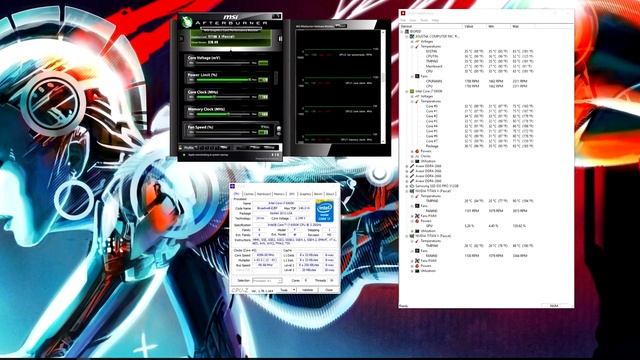Open the Help menu in HWMonitor
This screenshot has width=640, height=360.
coord(436,20)
